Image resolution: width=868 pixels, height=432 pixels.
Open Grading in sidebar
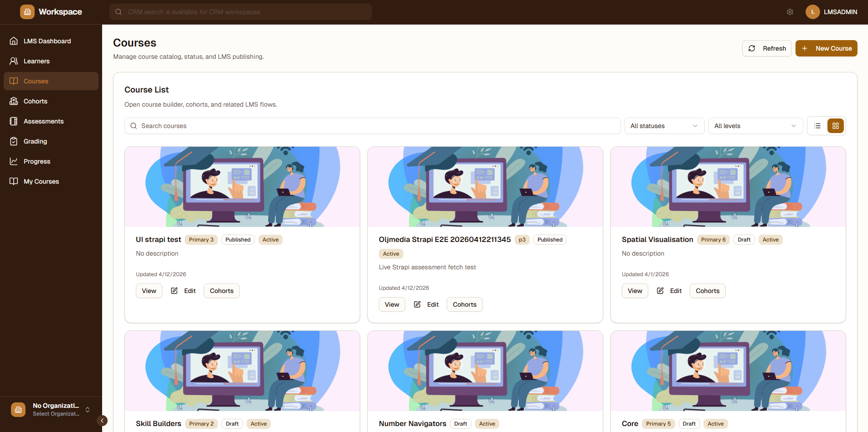(51, 141)
